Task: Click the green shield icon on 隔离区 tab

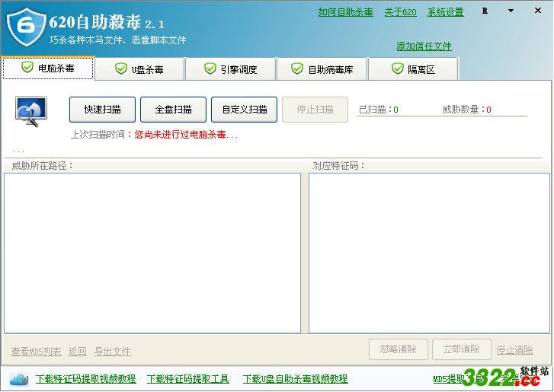Action: click(x=398, y=68)
